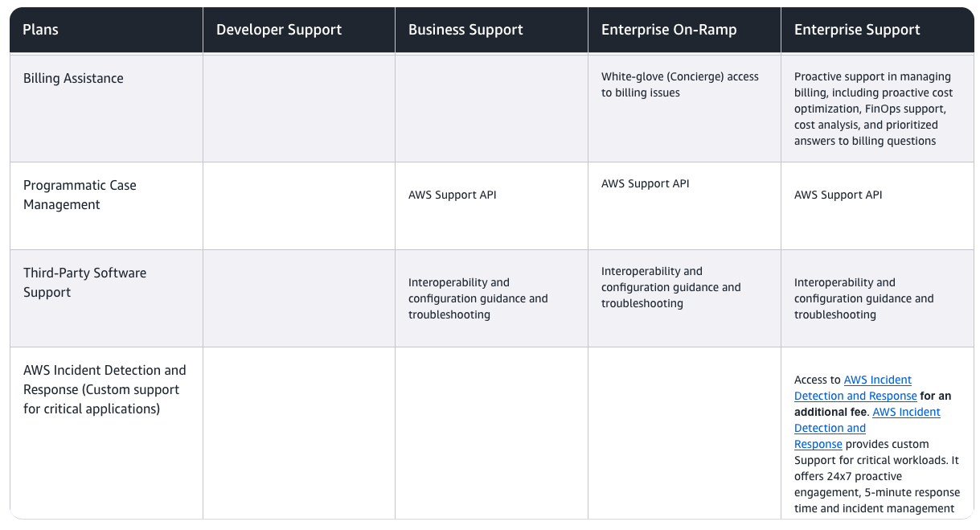
Task: Click the AWS Incident Detection and Response row label
Action: click(x=105, y=389)
